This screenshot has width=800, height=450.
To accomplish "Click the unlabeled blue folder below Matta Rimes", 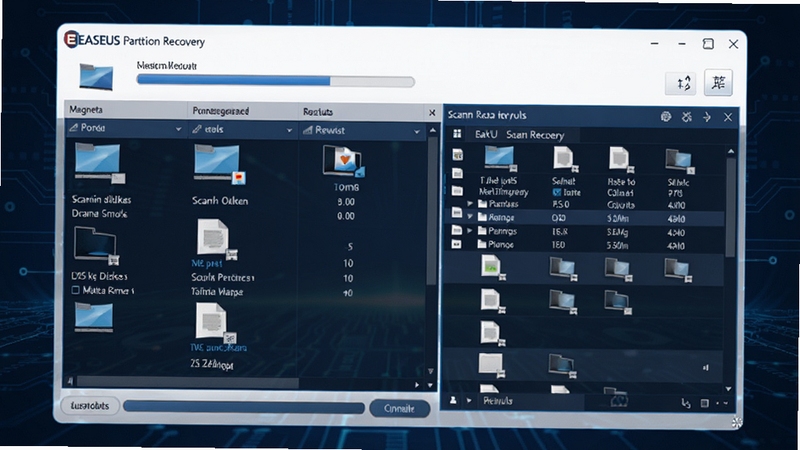I will [x=93, y=317].
